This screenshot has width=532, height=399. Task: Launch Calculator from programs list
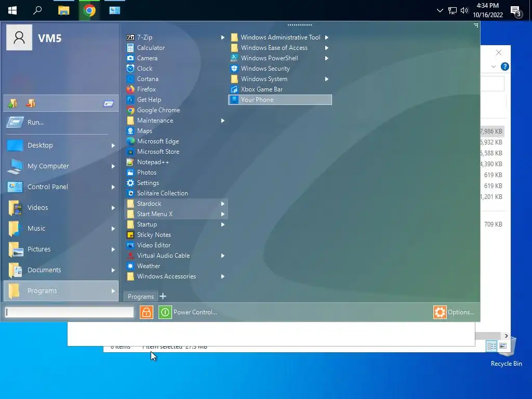click(176, 48)
